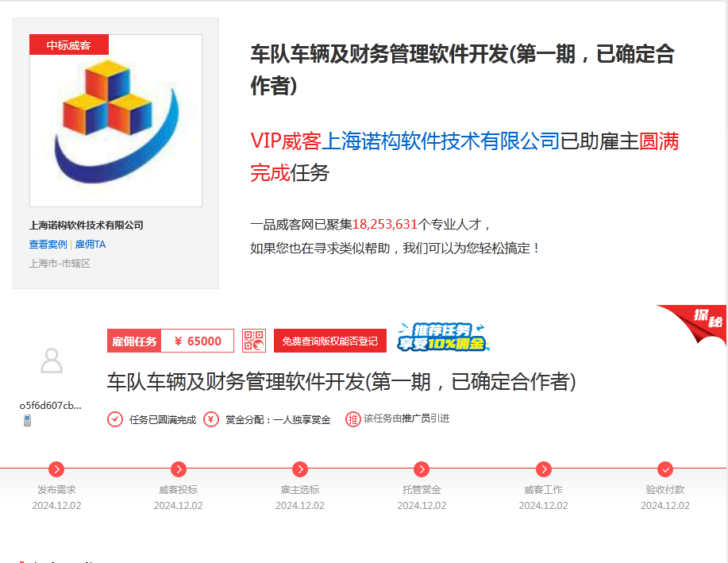Viewport: 728px width, 563px height.
Task: Click the 18,253,631 talent count
Action: point(385,225)
